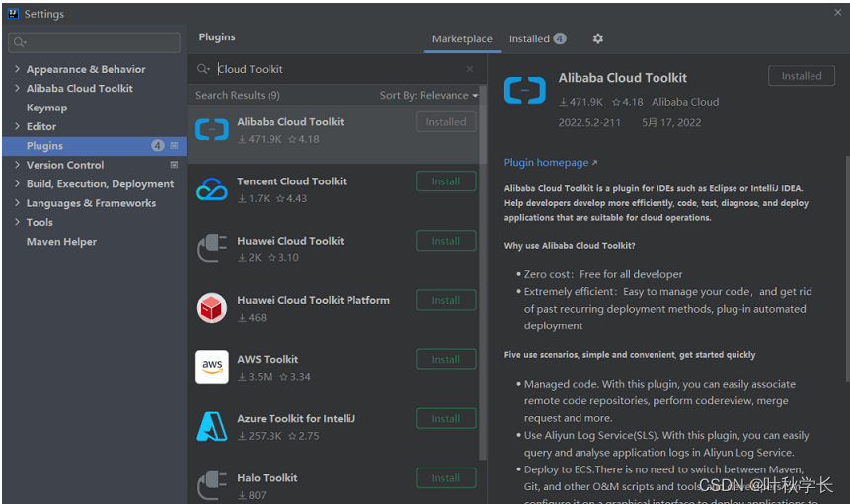This screenshot has width=850, height=504.
Task: Focus the plugin search field with Cloud Toolkit
Action: (x=339, y=69)
